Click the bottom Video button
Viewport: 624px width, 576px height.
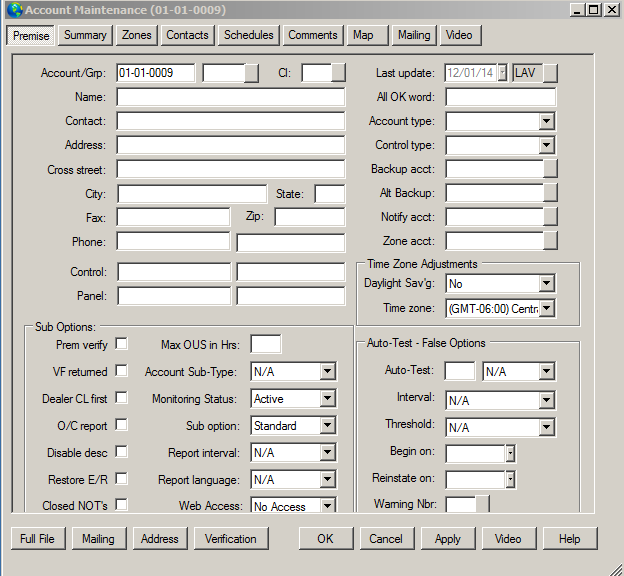(x=509, y=539)
